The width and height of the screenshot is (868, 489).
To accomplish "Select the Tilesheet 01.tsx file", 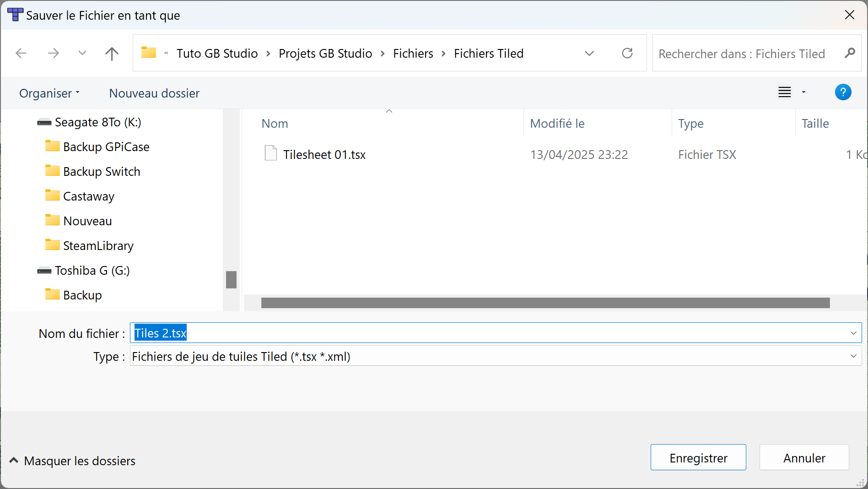I will [324, 155].
